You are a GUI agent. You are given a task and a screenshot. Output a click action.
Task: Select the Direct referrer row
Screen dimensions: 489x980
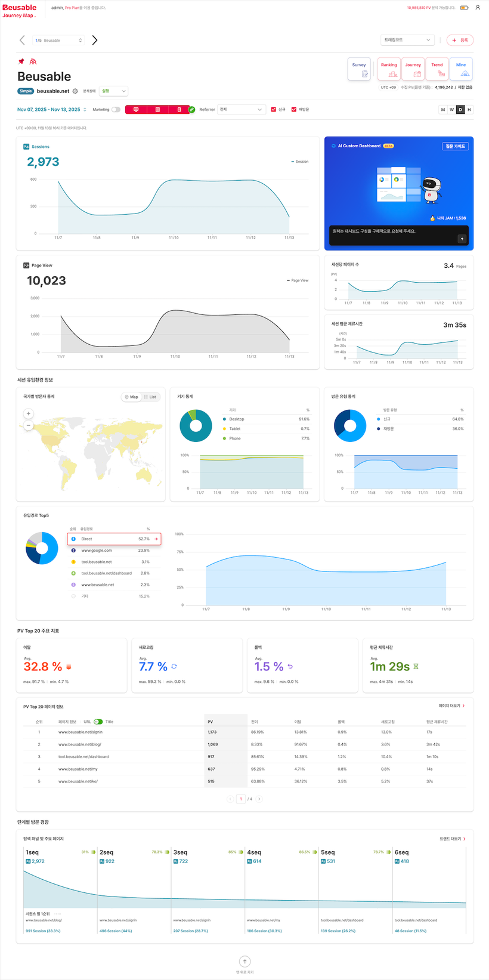click(114, 539)
